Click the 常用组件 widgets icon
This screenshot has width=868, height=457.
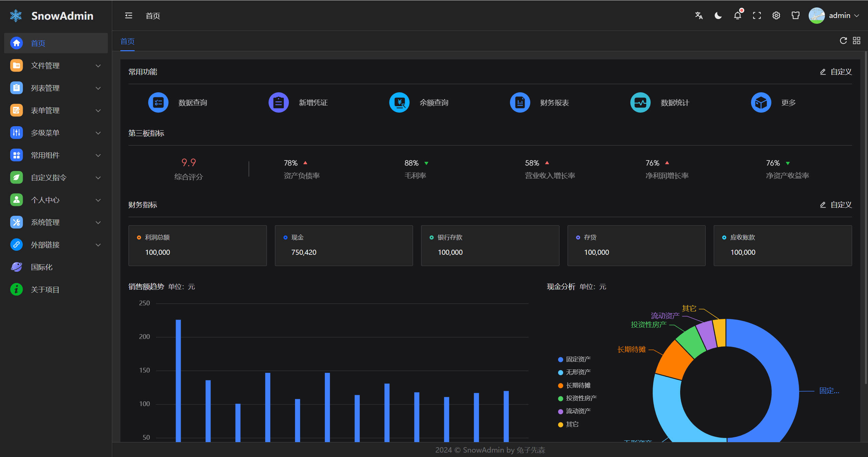tap(16, 155)
